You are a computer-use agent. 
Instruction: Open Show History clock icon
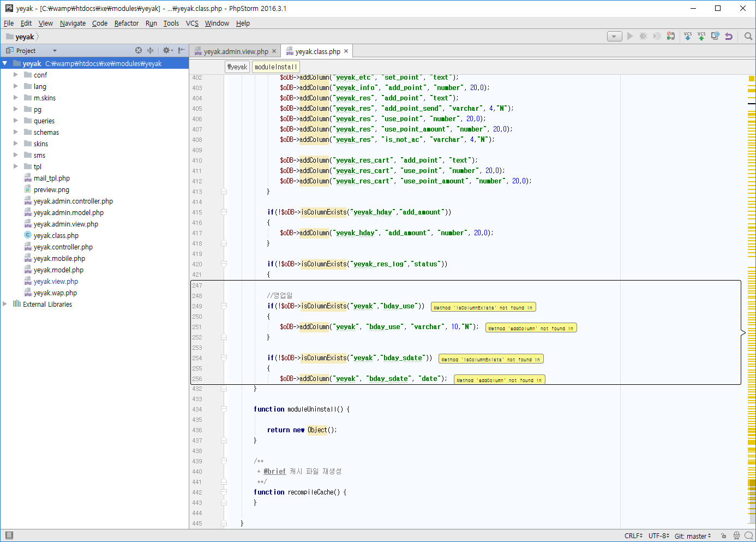pos(715,36)
